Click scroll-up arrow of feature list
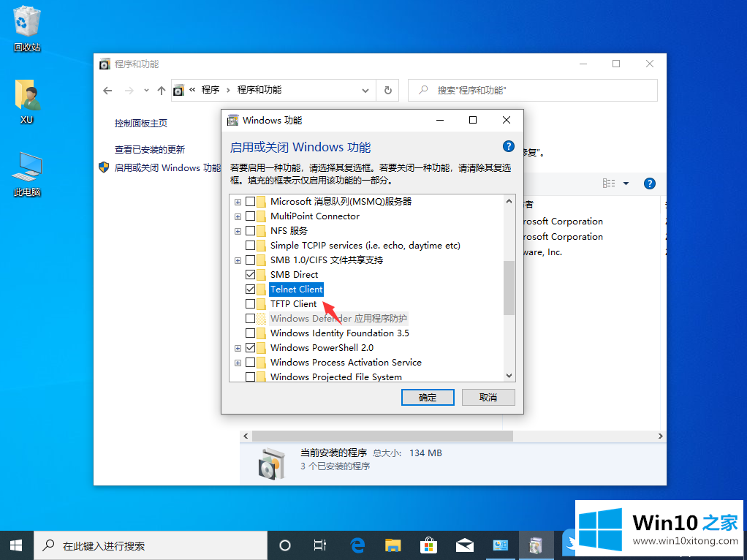 click(509, 202)
